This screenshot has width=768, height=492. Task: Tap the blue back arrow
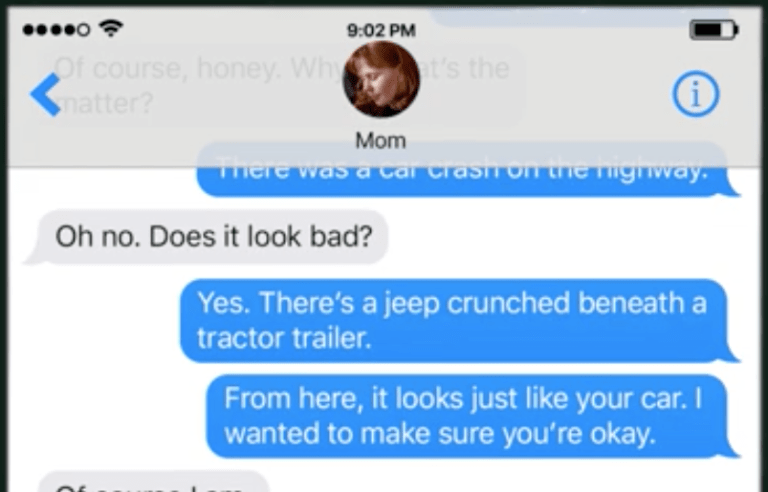[x=45, y=95]
